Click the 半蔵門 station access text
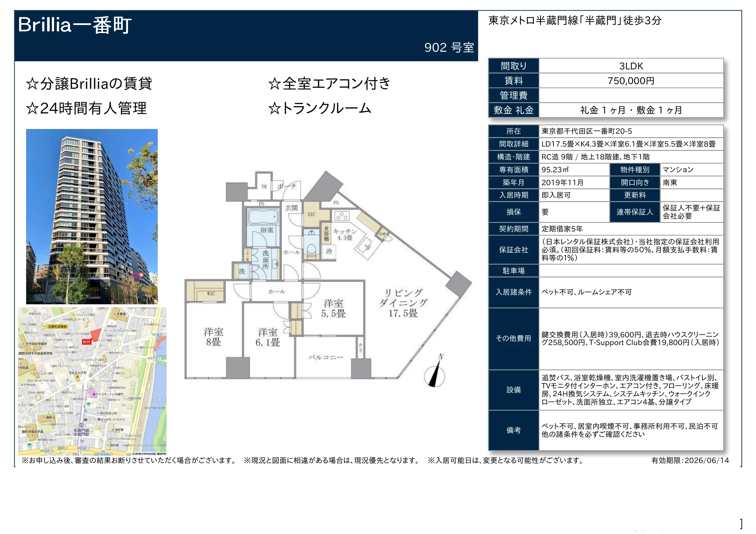The height and width of the screenshot is (534, 756). point(575,21)
